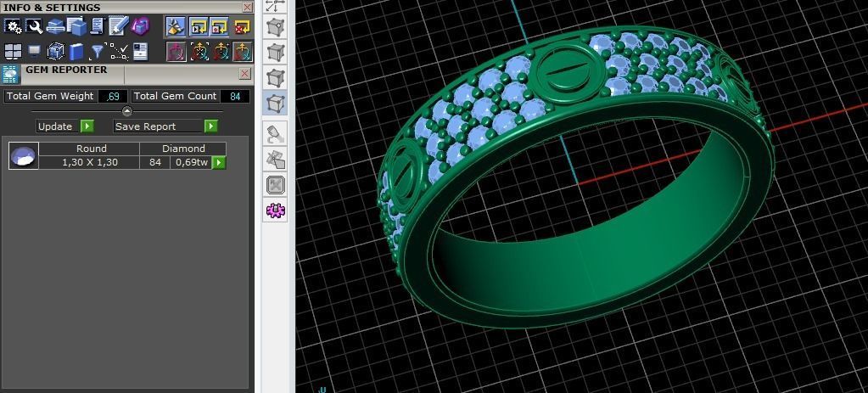Close the Gem Reporter panel
Screen dimensions: 868x393
coord(244,74)
